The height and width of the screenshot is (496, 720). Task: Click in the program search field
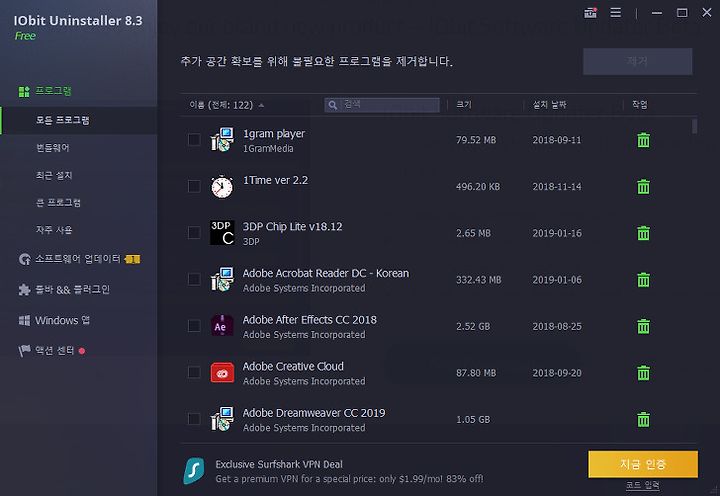click(382, 105)
